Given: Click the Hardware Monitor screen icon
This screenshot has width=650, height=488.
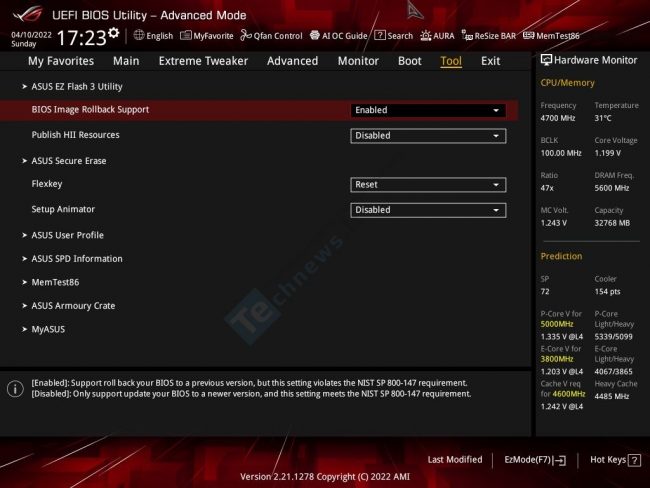Looking at the screenshot, I should click(546, 60).
